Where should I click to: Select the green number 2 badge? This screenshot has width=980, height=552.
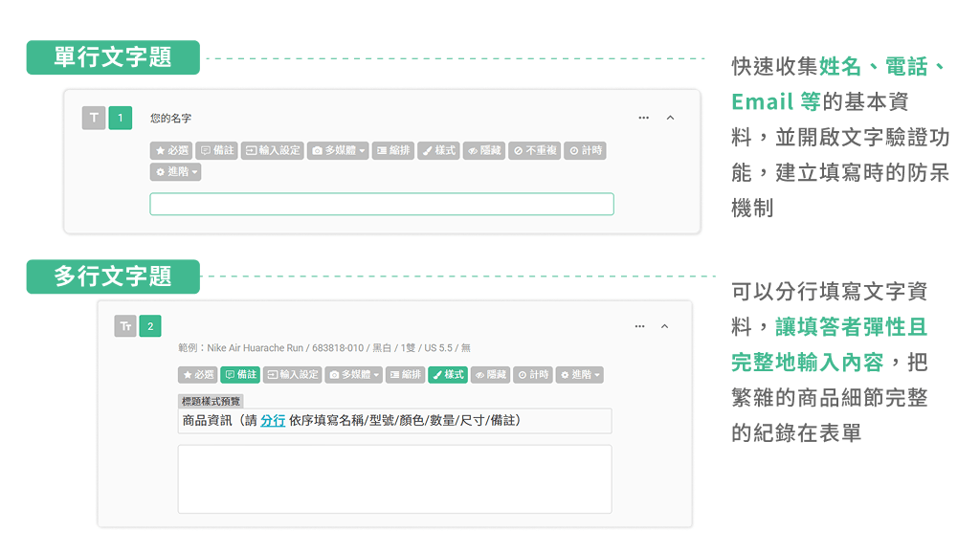(150, 326)
